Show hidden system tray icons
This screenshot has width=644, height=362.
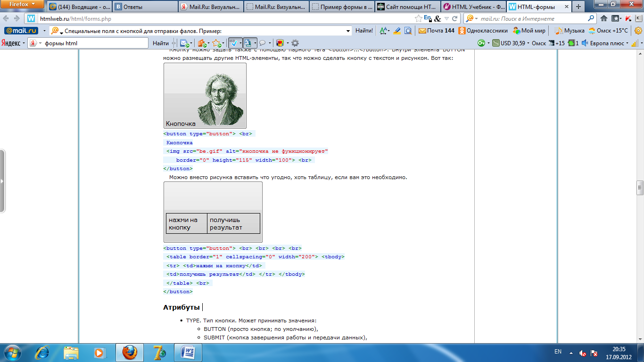pos(571,352)
